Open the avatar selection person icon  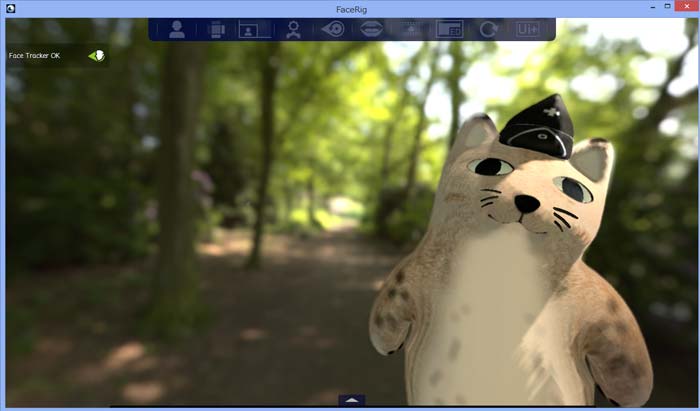(x=177, y=29)
